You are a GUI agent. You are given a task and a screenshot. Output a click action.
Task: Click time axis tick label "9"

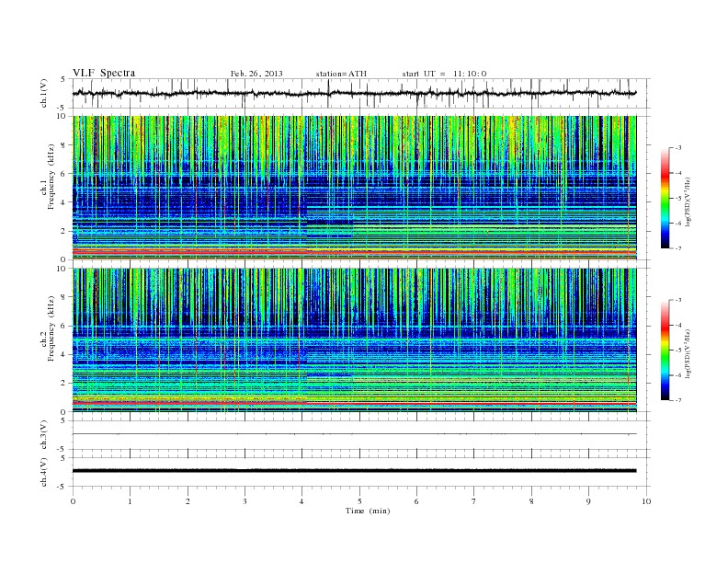click(588, 501)
